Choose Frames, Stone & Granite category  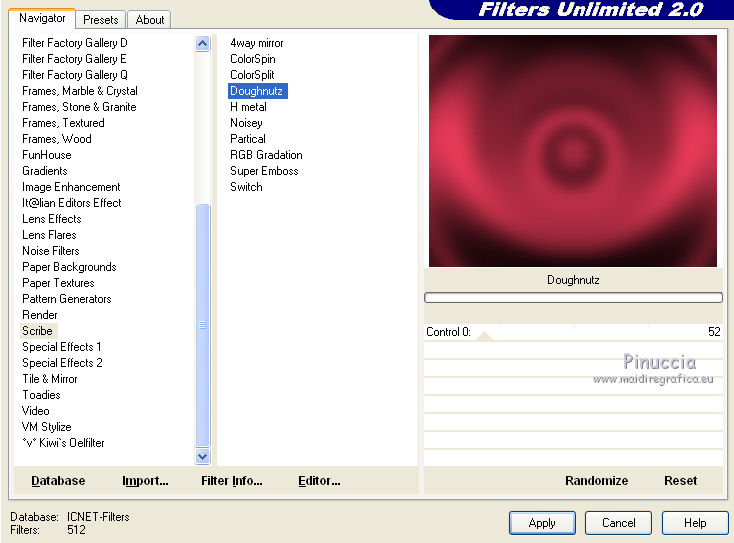79,107
